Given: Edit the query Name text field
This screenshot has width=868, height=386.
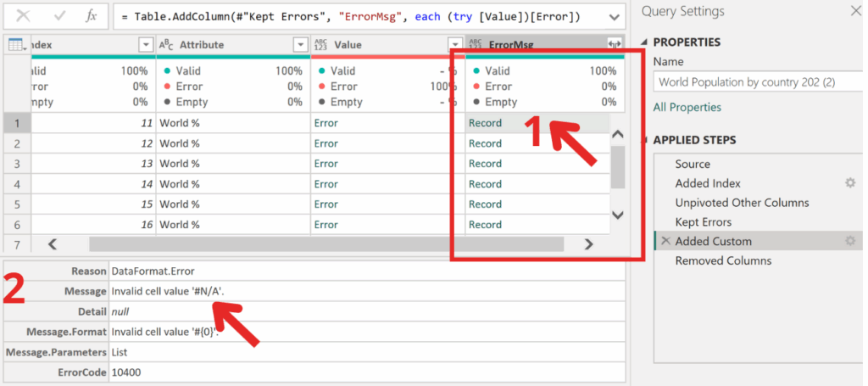Looking at the screenshot, I should pos(754,82).
